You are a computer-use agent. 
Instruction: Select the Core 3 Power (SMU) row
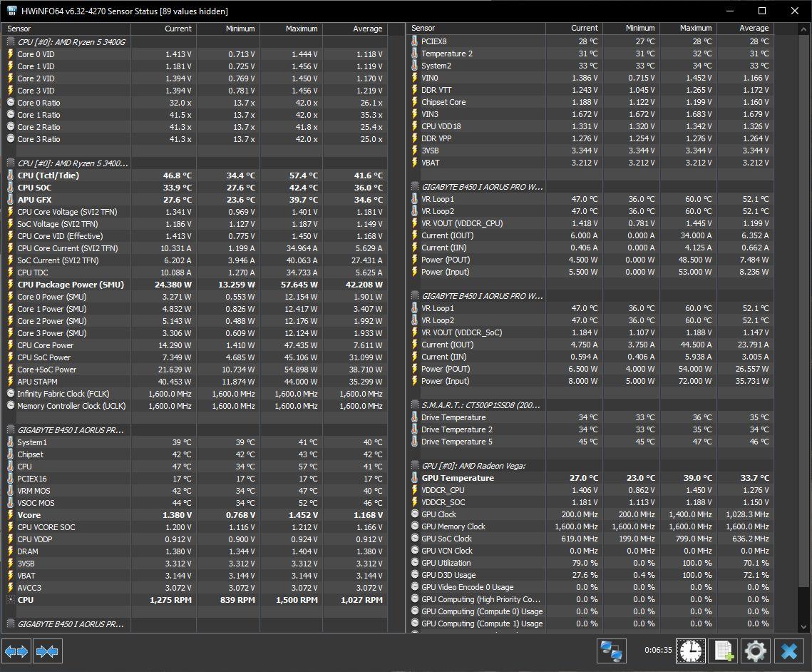195,333
